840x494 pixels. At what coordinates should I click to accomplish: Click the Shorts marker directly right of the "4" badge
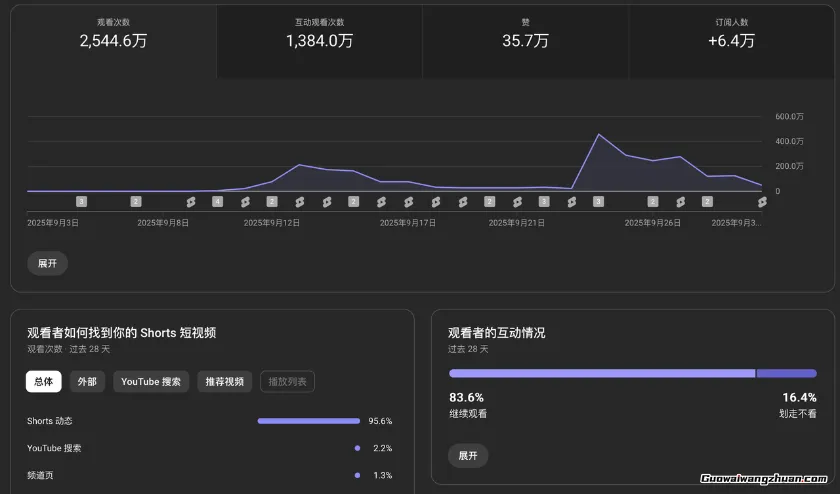click(x=245, y=202)
